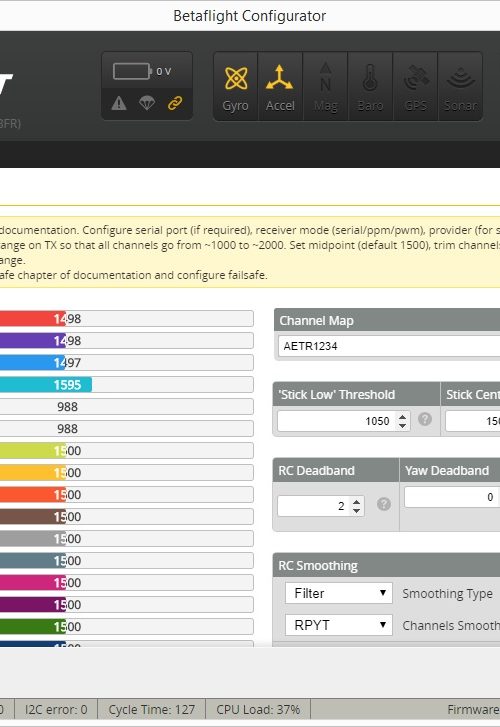Open the Smoothing Type Filter dropdown
The height and width of the screenshot is (727, 500).
click(339, 593)
